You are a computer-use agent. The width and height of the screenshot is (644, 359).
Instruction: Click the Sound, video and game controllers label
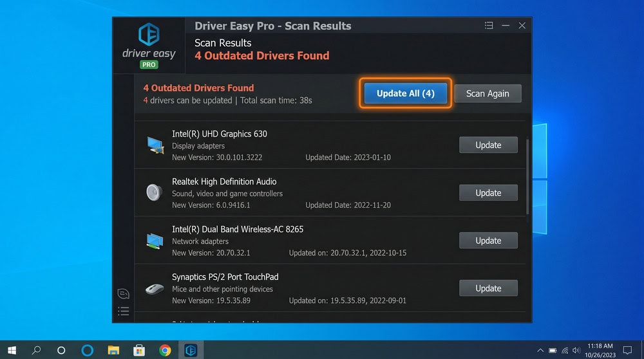pos(227,193)
